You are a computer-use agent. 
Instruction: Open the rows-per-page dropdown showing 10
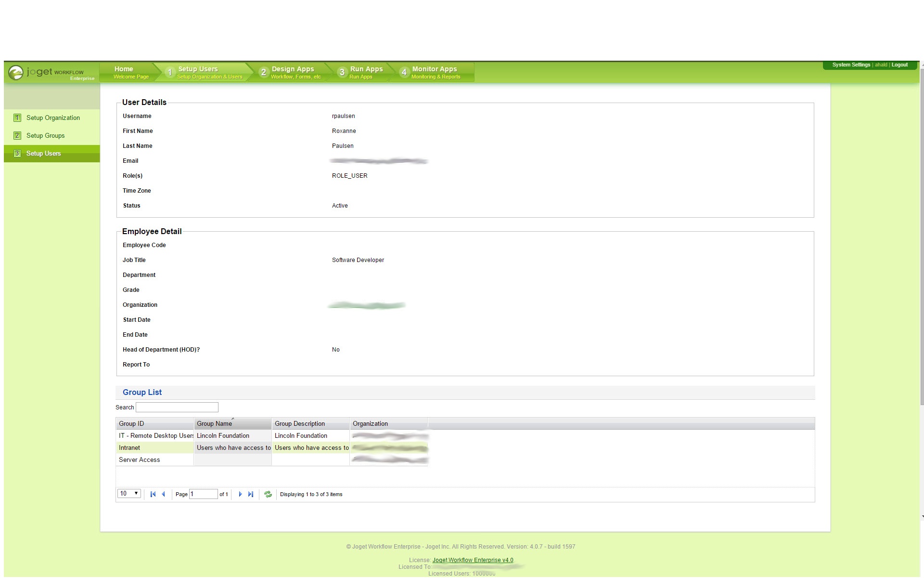click(129, 494)
